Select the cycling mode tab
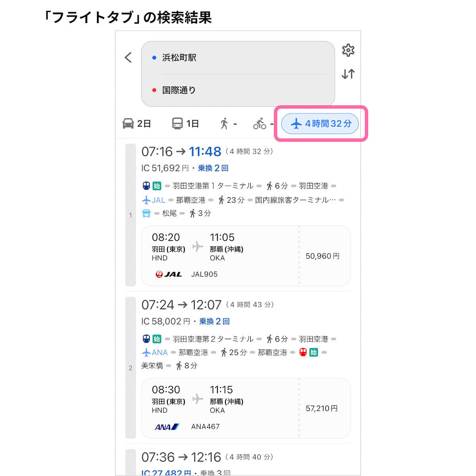Image resolution: width=476 pixels, height=476 pixels. tap(263, 124)
